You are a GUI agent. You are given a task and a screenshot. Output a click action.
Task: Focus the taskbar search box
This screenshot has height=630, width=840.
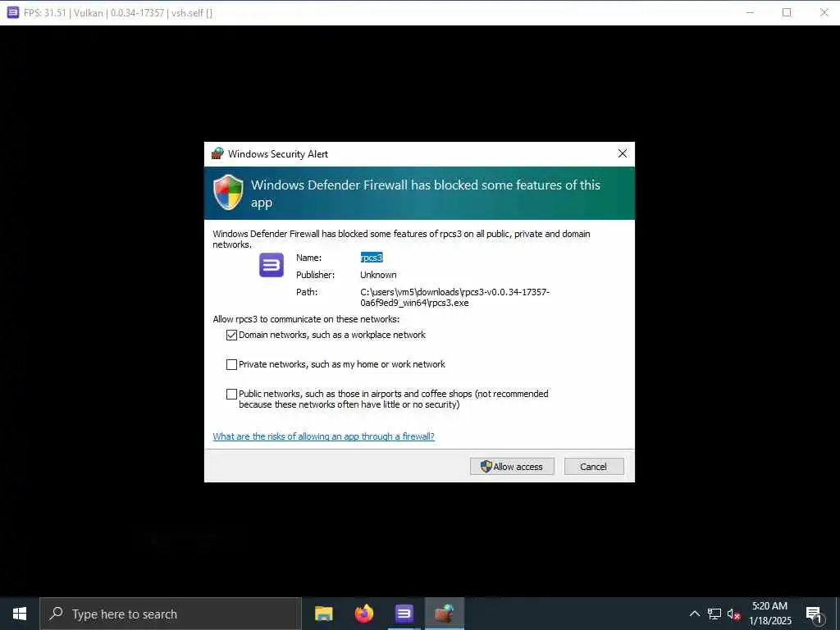(x=171, y=614)
